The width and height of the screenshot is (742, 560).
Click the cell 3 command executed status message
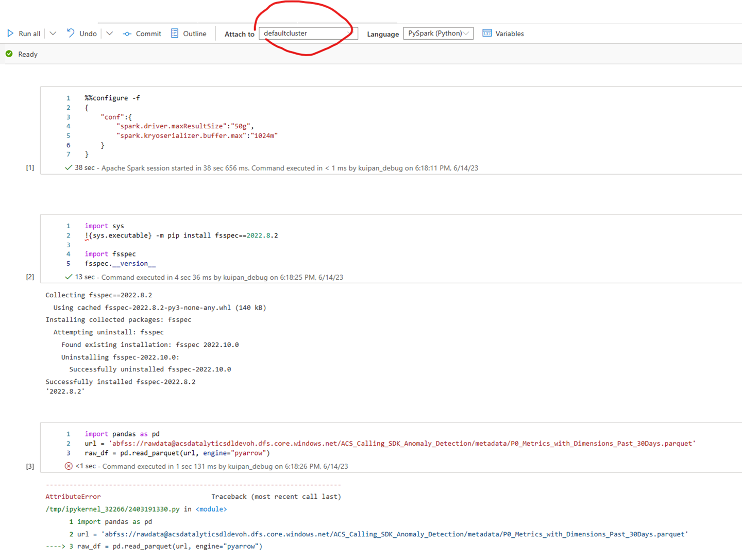[x=225, y=466]
